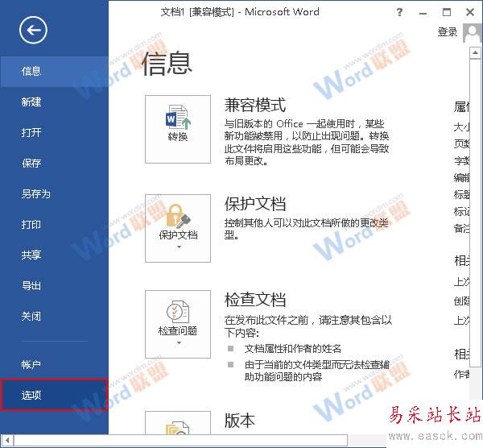Open the 帐户 account page
This screenshot has width=483, height=448.
click(x=54, y=365)
